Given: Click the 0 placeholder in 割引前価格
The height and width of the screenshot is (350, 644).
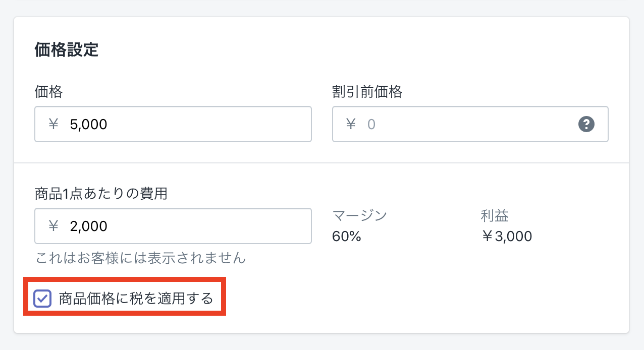Looking at the screenshot, I should pyautogui.click(x=371, y=124).
